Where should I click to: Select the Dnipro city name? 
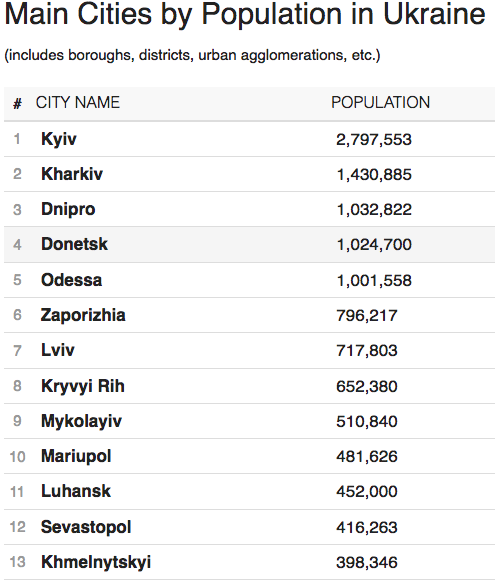click(68, 209)
